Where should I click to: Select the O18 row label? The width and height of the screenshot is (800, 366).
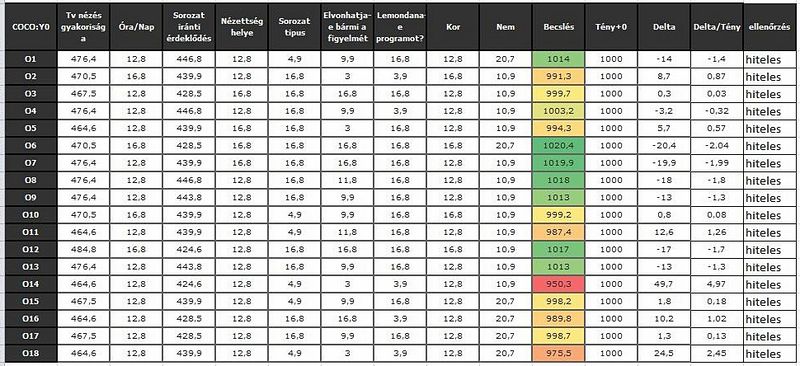pyautogui.click(x=31, y=353)
